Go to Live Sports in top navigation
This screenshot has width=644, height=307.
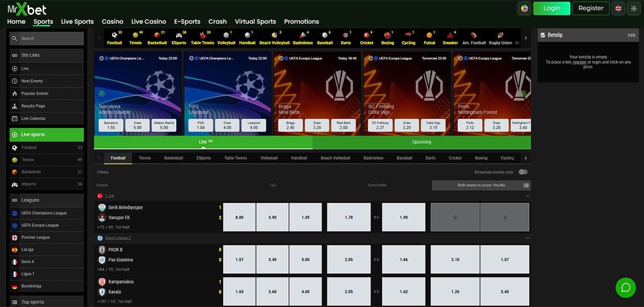pyautogui.click(x=77, y=21)
